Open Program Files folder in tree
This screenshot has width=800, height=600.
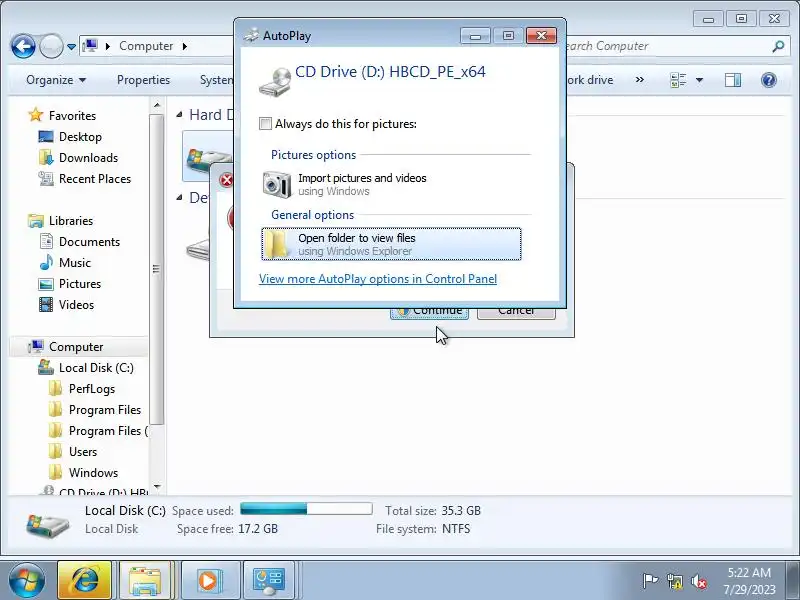105,410
